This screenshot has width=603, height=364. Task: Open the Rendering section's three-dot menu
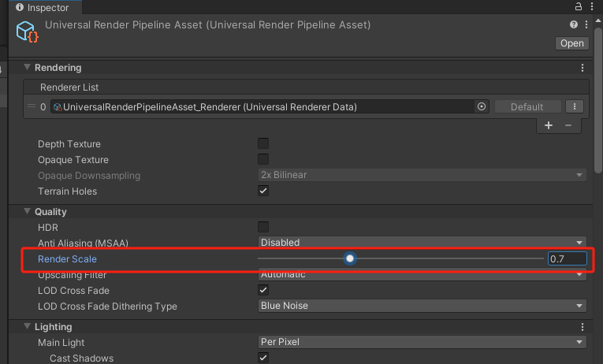(583, 68)
